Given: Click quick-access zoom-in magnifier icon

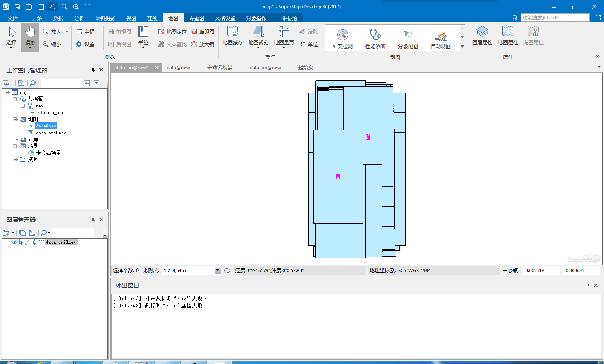Looking at the screenshot, I should [64, 7].
